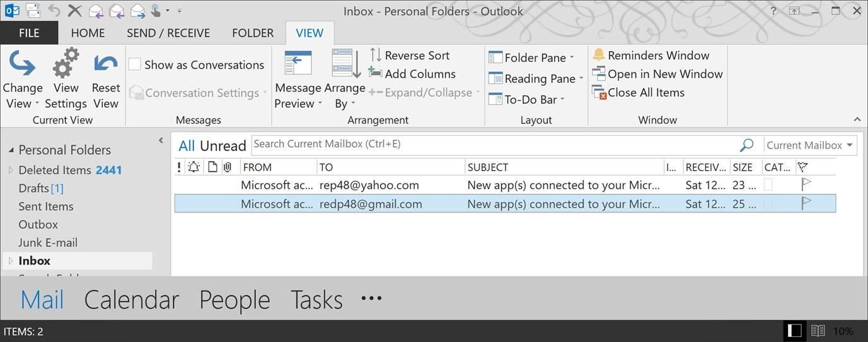Open Folder Pane dropdown
This screenshot has width=868, height=342.
click(x=531, y=57)
